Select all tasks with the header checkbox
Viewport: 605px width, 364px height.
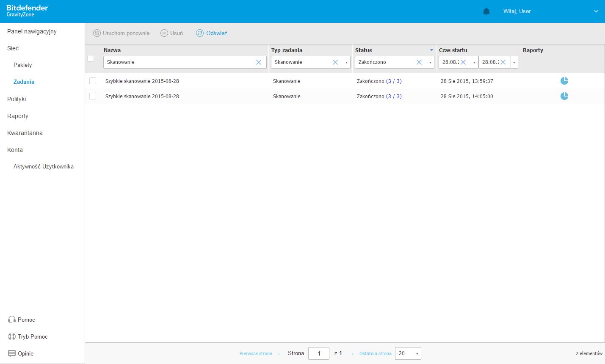tap(91, 58)
